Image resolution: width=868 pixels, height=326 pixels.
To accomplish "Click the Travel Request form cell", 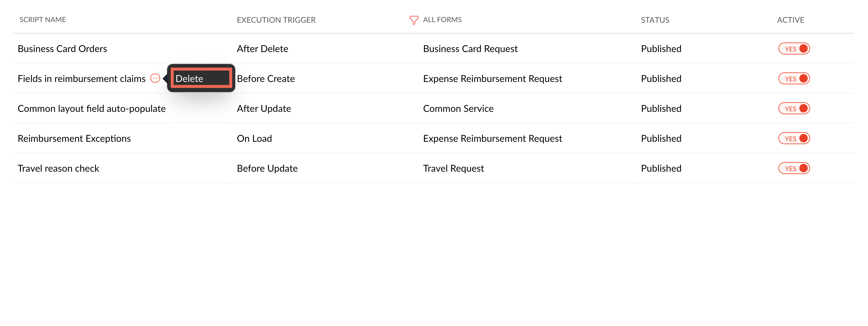I will click(x=453, y=168).
